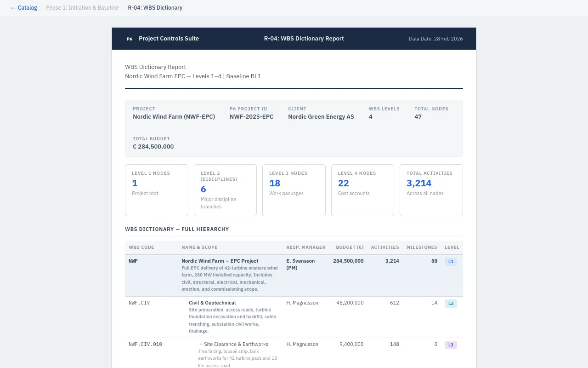Click the Data Date text in header
The image size is (588, 368).
point(435,39)
